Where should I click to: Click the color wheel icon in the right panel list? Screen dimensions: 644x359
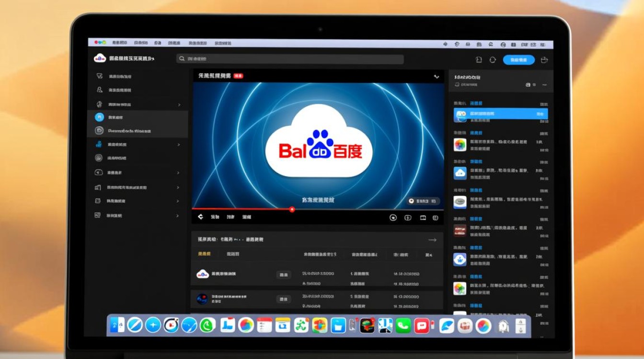pyautogui.click(x=460, y=145)
